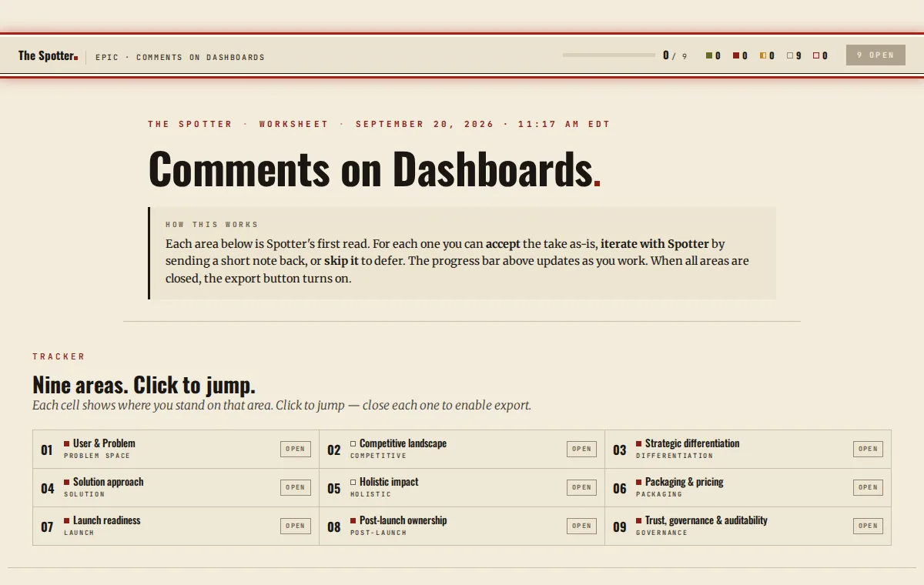Click the empty square counter showing 9
924x585 pixels.
[790, 55]
